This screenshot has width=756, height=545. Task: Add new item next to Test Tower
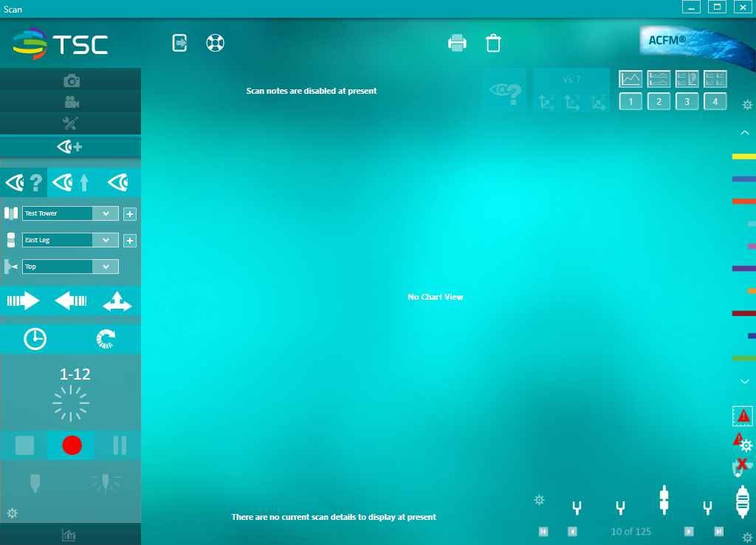(x=130, y=214)
